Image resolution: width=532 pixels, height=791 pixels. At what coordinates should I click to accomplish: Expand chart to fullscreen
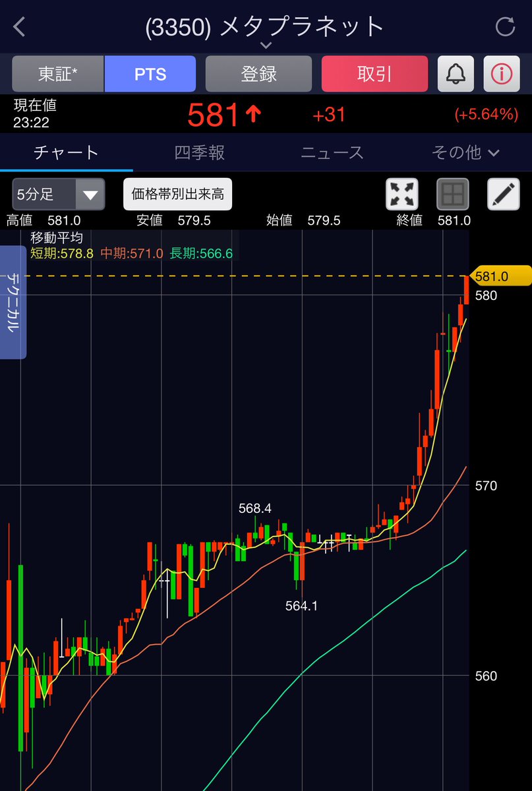[402, 194]
